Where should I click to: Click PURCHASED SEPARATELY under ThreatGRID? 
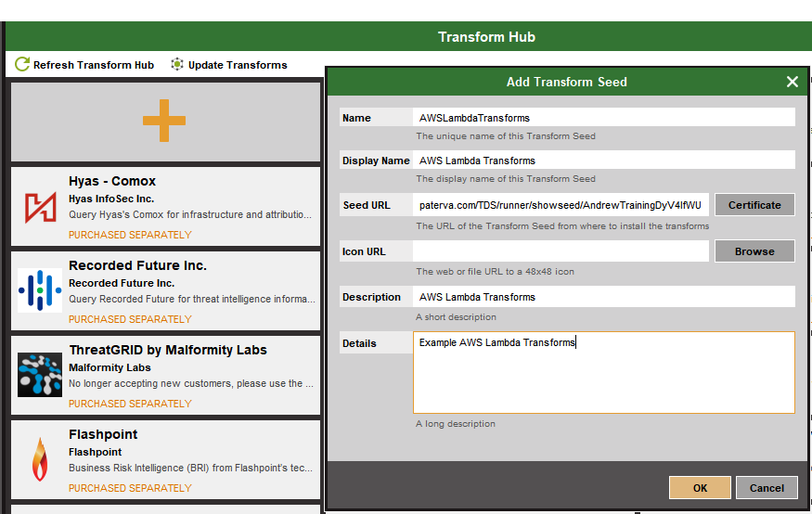[130, 404]
